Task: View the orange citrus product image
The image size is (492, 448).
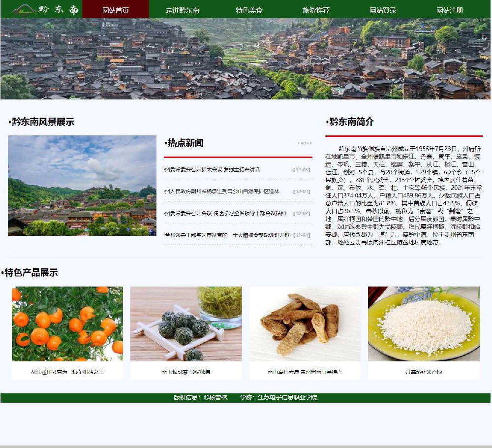Action: tap(67, 324)
